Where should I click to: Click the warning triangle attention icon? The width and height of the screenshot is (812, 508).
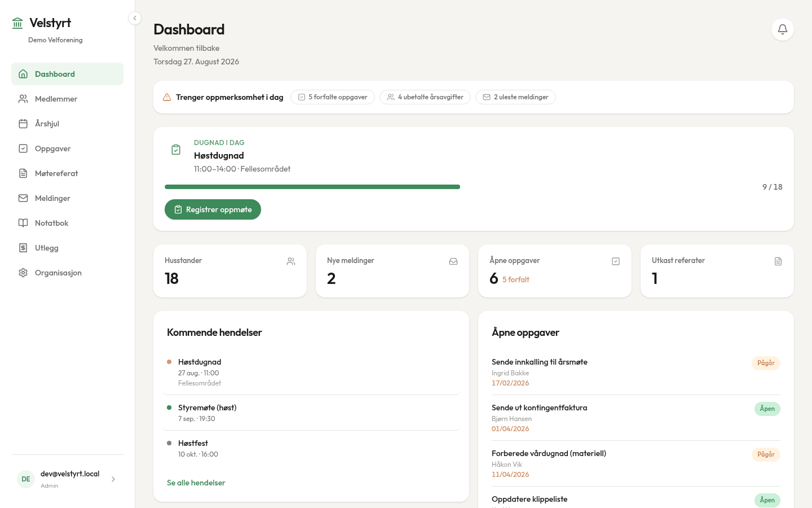(x=167, y=97)
